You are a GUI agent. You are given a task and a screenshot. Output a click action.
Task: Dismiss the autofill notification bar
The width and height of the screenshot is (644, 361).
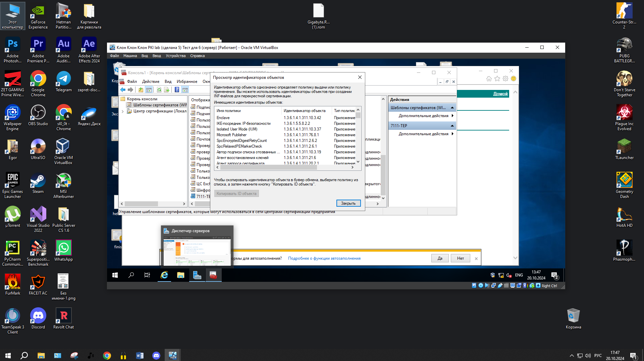click(x=476, y=259)
